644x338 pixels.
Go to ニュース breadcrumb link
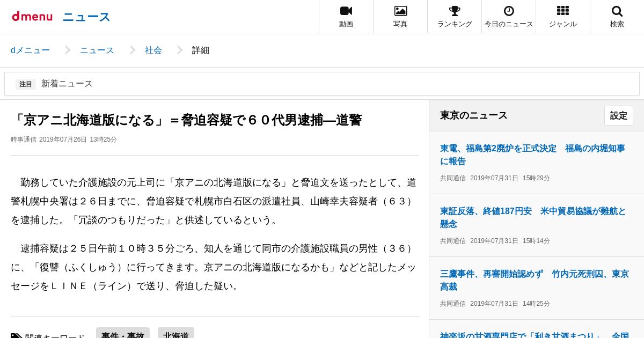tap(97, 50)
